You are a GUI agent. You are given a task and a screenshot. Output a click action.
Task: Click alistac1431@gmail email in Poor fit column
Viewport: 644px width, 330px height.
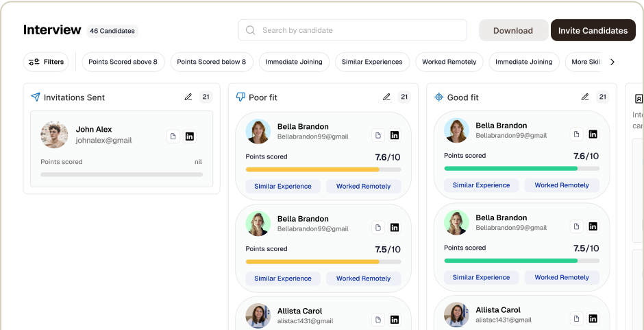[305, 321]
